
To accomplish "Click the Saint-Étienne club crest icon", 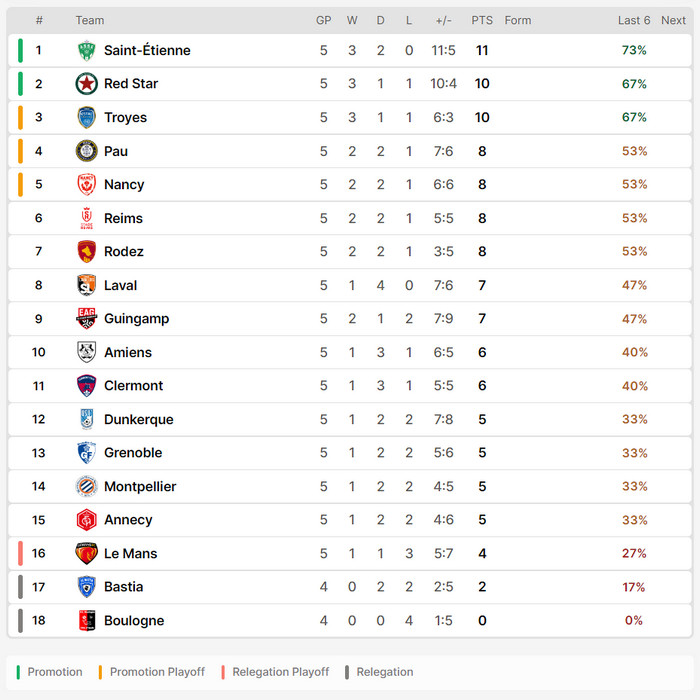I will 87,51.
